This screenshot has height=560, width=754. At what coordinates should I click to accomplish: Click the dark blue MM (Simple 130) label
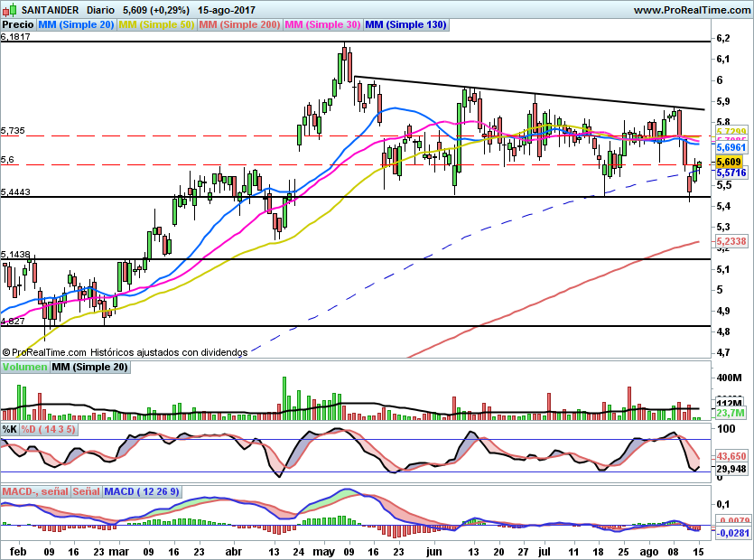click(405, 25)
